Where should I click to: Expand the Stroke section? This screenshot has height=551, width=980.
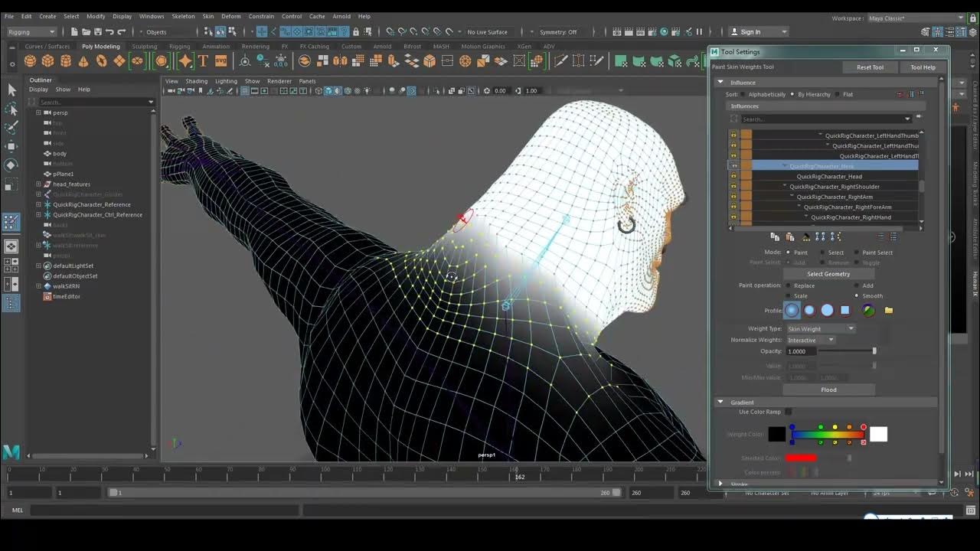pyautogui.click(x=720, y=484)
